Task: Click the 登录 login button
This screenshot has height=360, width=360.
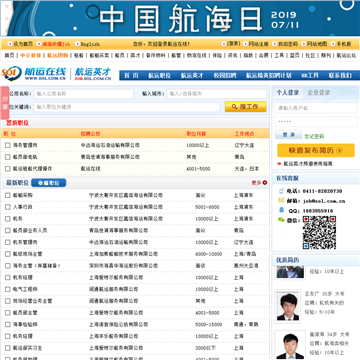Action: (x=289, y=135)
